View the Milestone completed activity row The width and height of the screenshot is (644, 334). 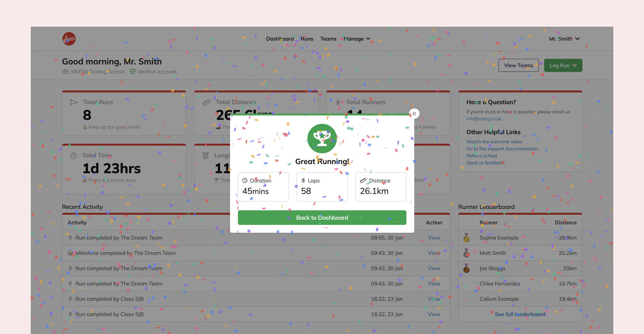click(434, 253)
